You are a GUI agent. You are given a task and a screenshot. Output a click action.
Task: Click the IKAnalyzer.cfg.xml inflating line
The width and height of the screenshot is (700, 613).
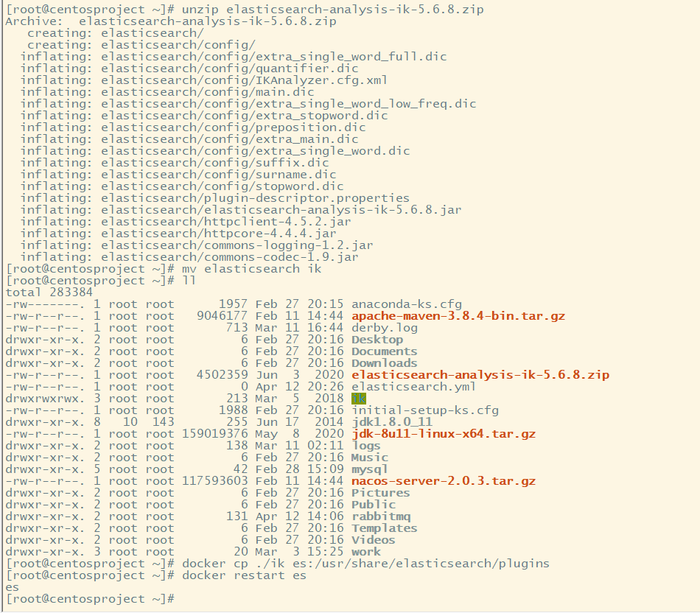[203, 80]
